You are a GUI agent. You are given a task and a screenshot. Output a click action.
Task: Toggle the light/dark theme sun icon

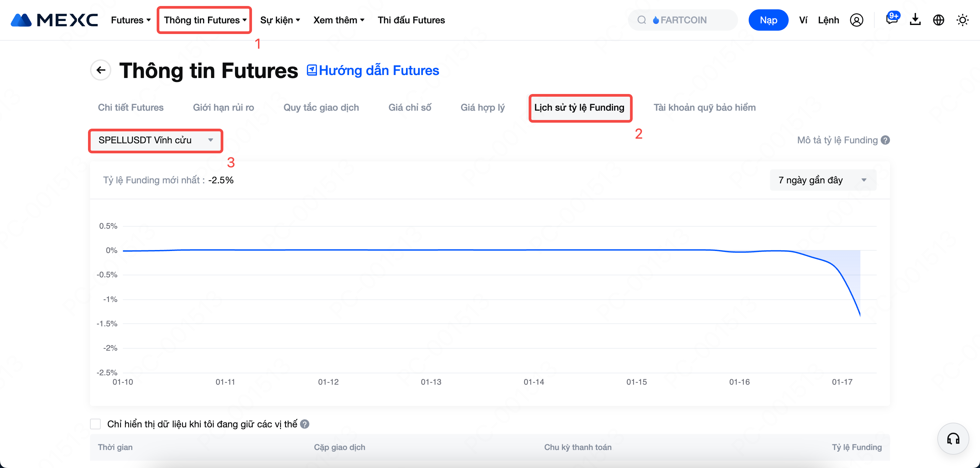click(x=962, y=20)
